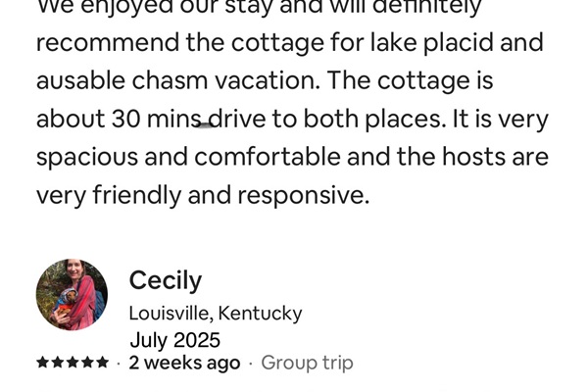
Task: Click the second star in Cecily's rating
Action: 58,363
